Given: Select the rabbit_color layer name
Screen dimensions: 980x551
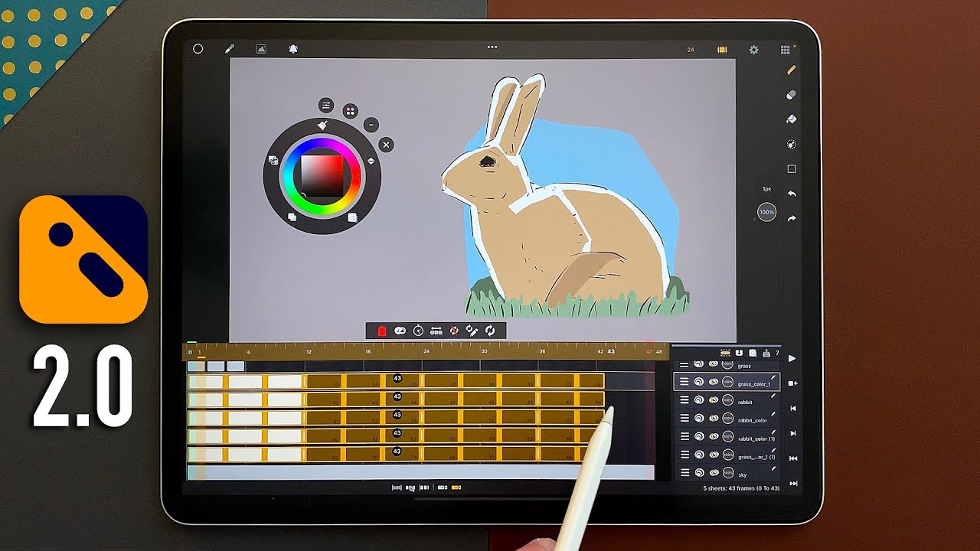Looking at the screenshot, I should (752, 421).
